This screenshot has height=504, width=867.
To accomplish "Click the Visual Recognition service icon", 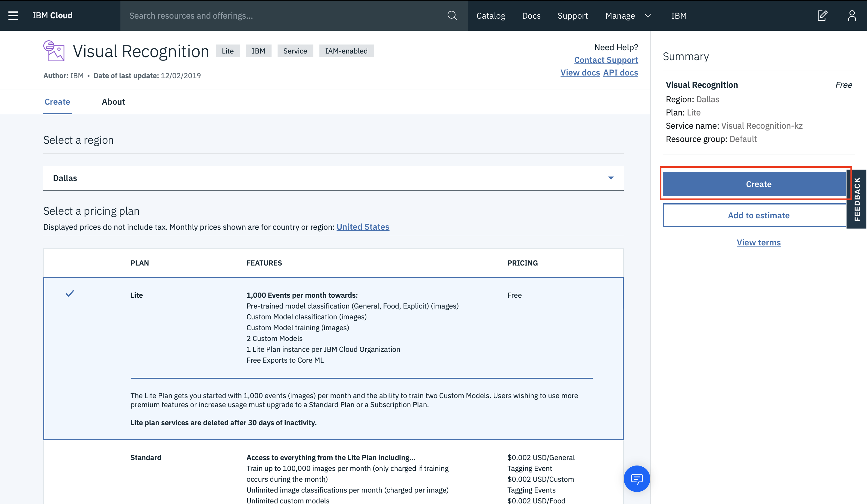I will click(54, 51).
